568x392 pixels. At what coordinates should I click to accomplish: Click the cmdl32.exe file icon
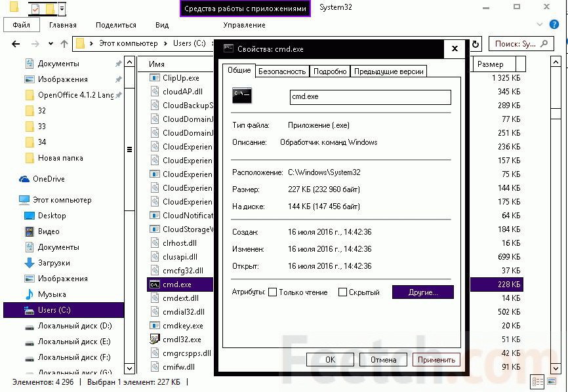(x=154, y=340)
